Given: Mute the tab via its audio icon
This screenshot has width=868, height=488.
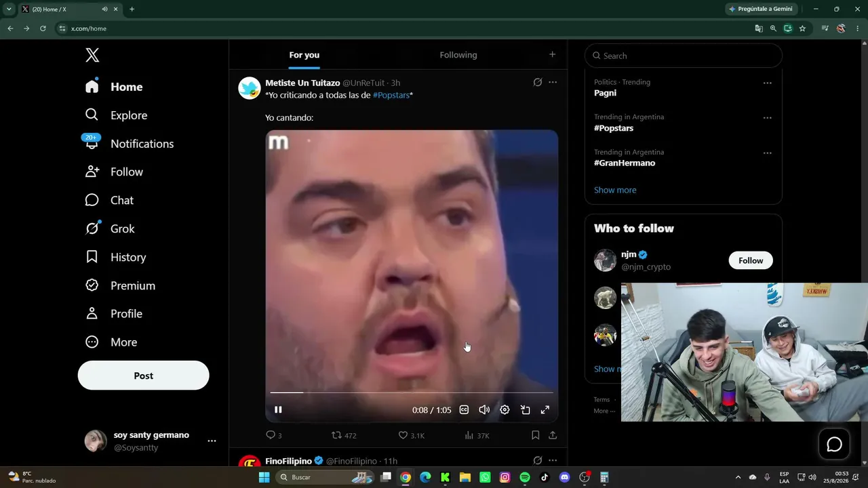Looking at the screenshot, I should click(x=104, y=9).
